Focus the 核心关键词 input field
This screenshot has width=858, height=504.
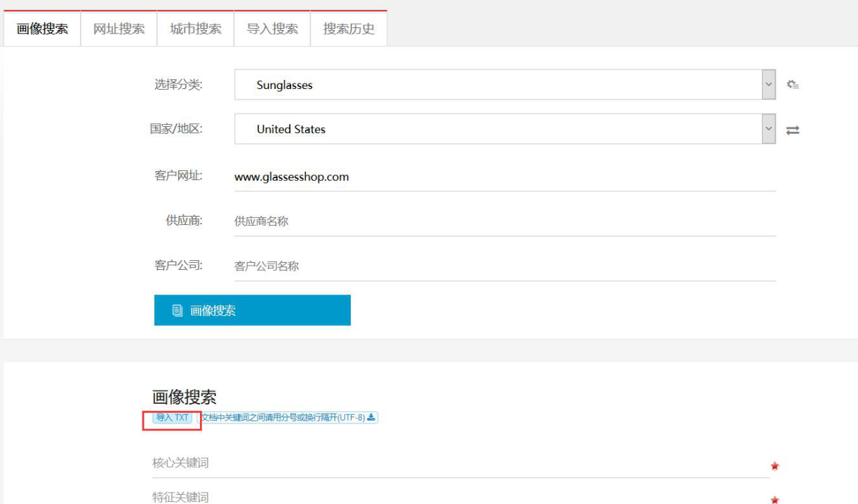tap(456, 463)
